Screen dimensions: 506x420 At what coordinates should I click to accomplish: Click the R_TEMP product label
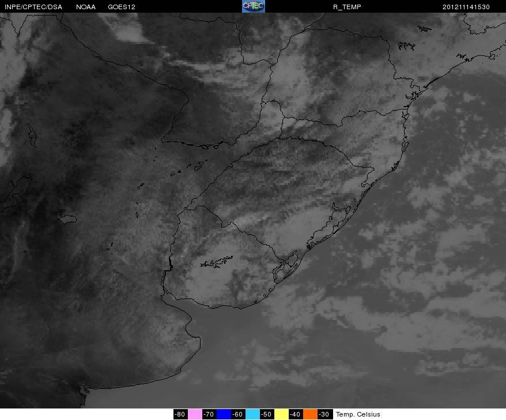pyautogui.click(x=347, y=7)
